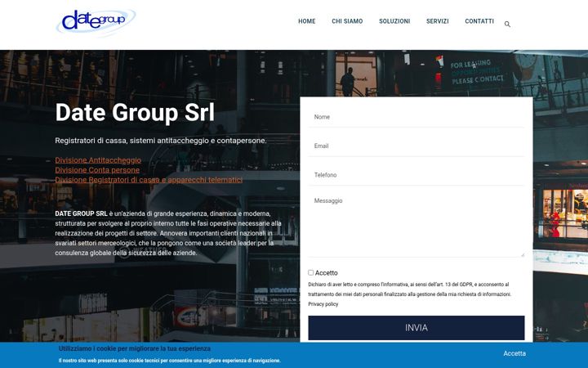Open the CHI SIAMO menu item
Viewport: 588px width, 368px height.
point(347,21)
